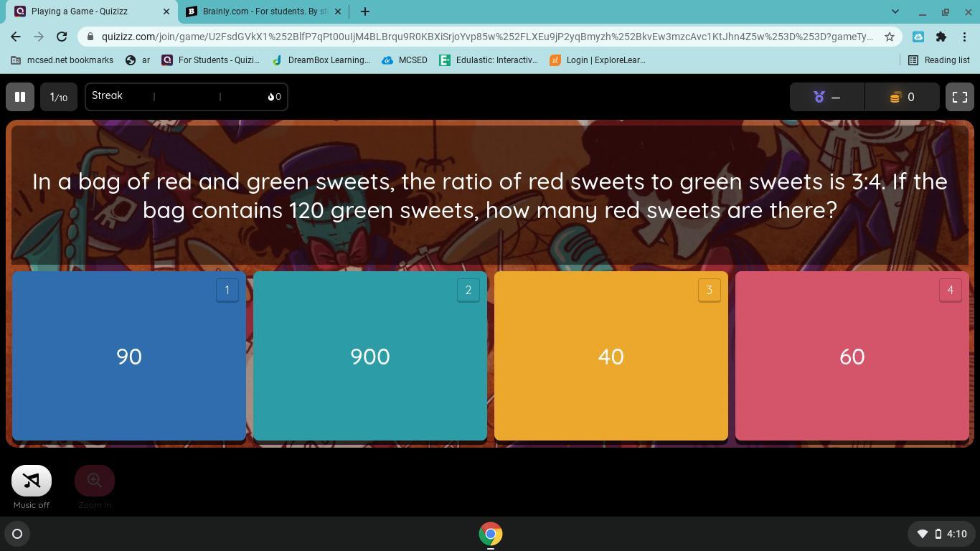Switch to the Brainly.com tab
The height and width of the screenshot is (551, 980).
coord(264,11)
